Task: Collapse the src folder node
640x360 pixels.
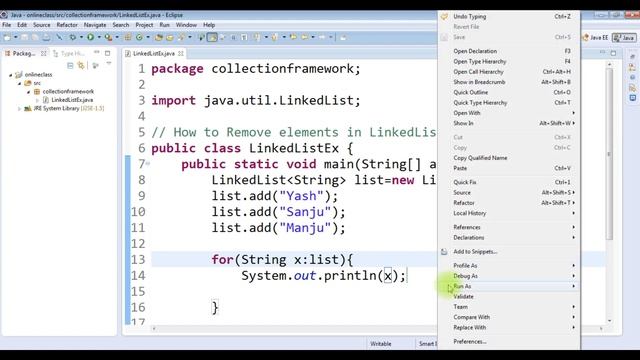Action: click(x=19, y=83)
